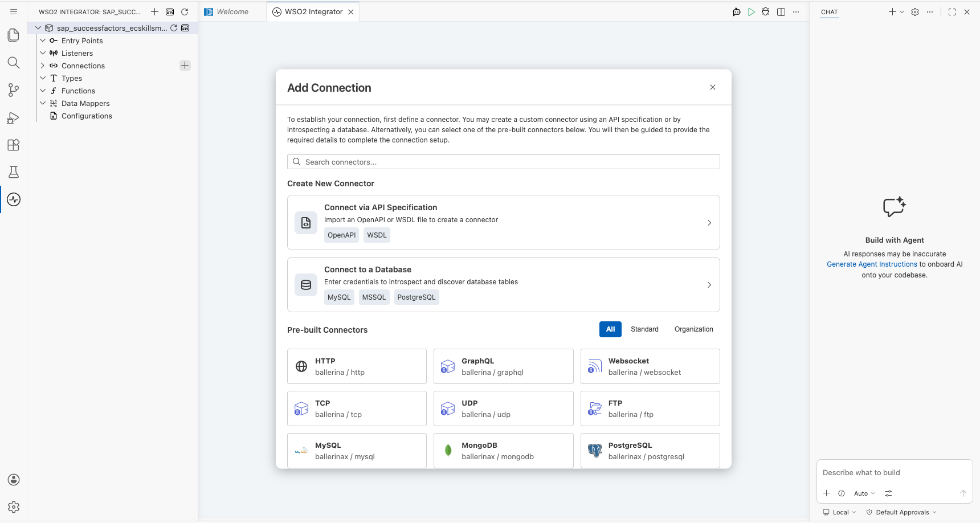Click the debug icon in editor toolbar

[766, 12]
